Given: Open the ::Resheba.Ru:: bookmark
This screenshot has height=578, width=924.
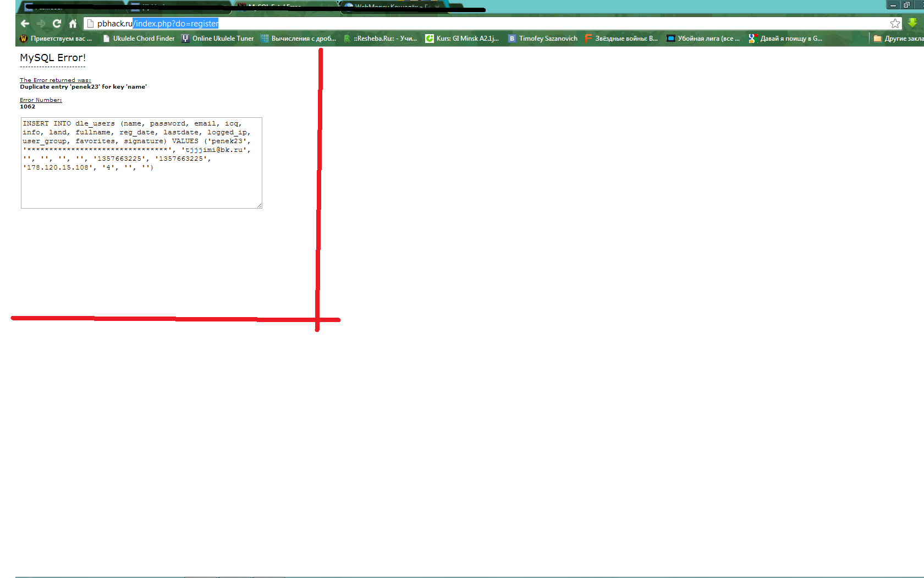Looking at the screenshot, I should click(x=381, y=39).
